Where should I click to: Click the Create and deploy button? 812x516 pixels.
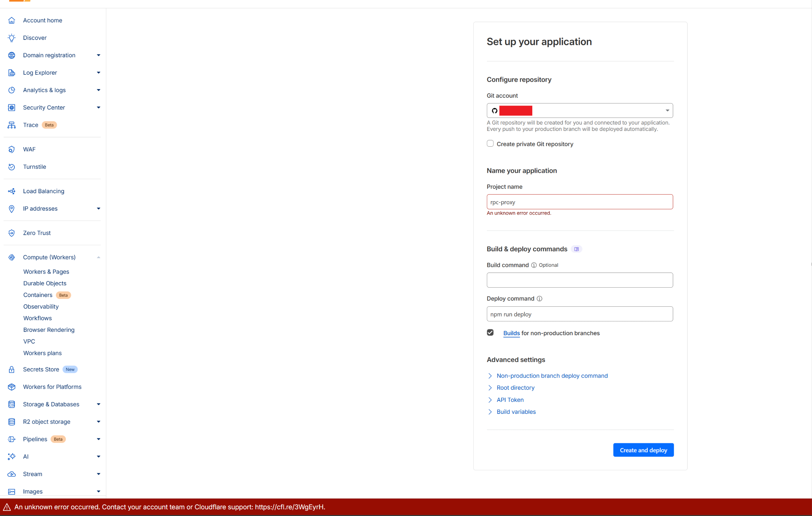coord(643,450)
